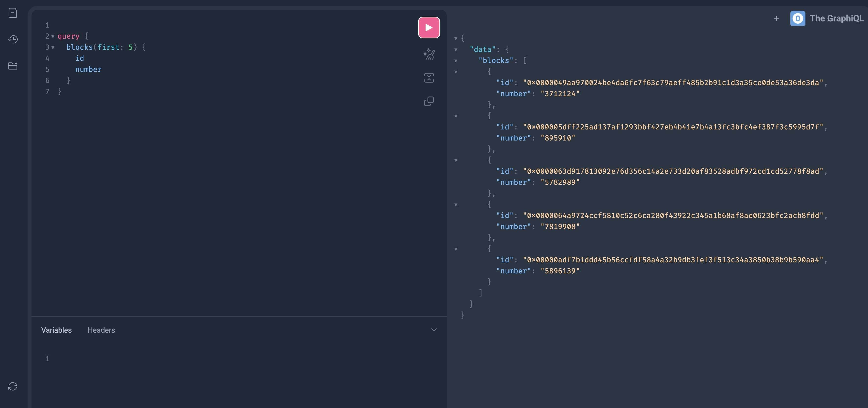
Task: Open The GraphiQL title link
Action: tap(837, 18)
